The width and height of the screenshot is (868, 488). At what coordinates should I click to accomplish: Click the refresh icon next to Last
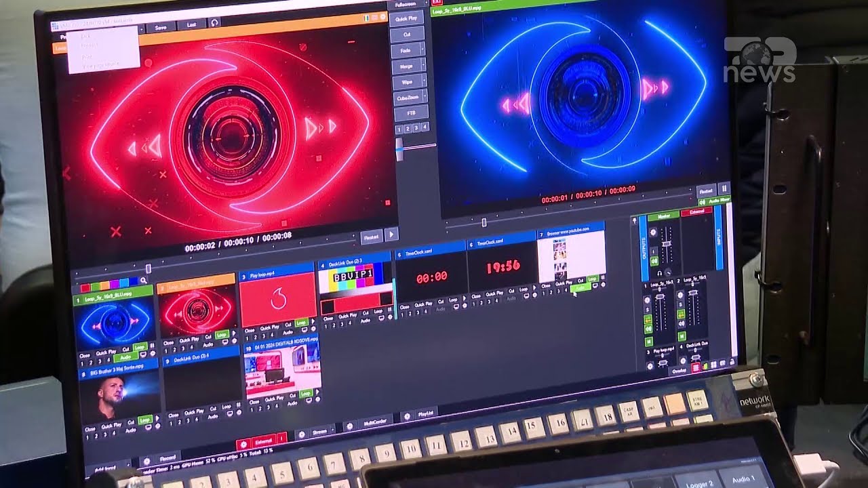(214, 23)
